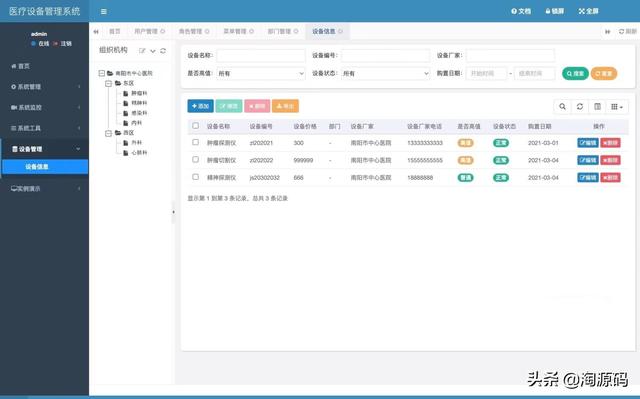This screenshot has height=399, width=640.
Task: Collapse the 东区 tree node
Action: (109, 83)
